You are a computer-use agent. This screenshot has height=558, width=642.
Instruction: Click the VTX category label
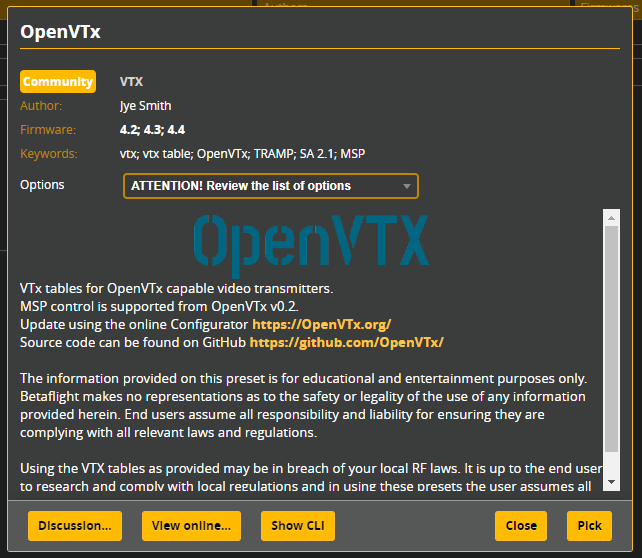(x=131, y=82)
